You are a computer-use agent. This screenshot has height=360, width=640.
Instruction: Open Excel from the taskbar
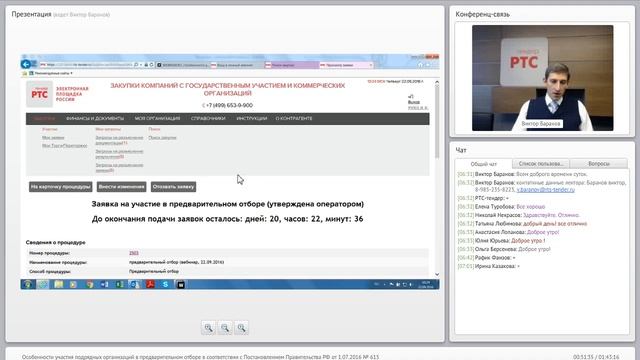click(120, 284)
